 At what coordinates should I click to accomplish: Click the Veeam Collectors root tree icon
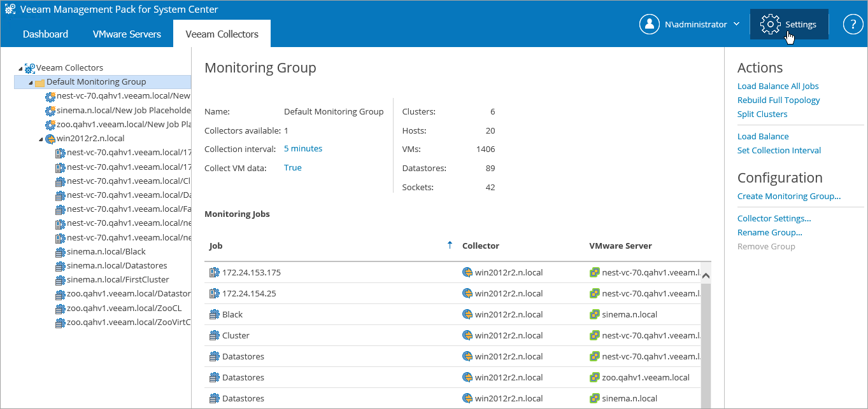coord(30,67)
